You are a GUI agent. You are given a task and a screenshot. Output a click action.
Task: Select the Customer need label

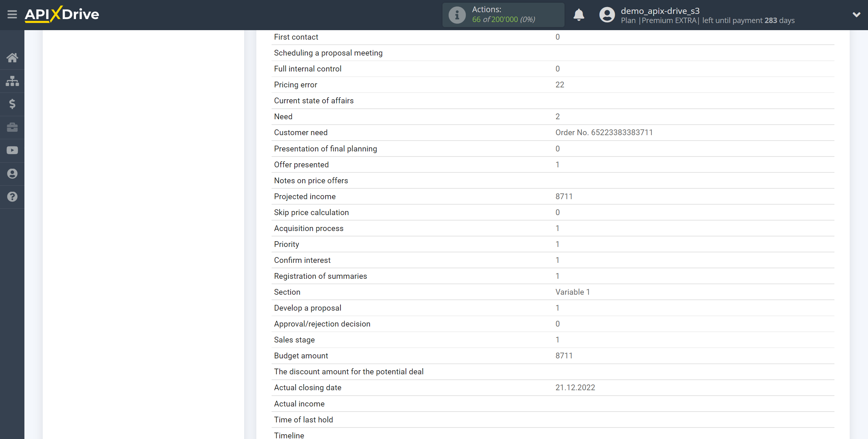301,132
